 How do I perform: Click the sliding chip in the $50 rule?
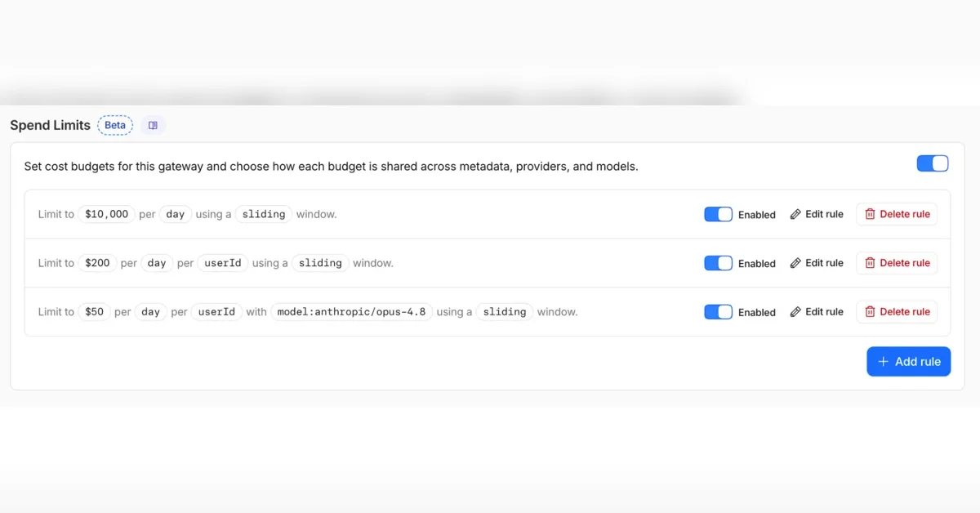pyautogui.click(x=505, y=312)
